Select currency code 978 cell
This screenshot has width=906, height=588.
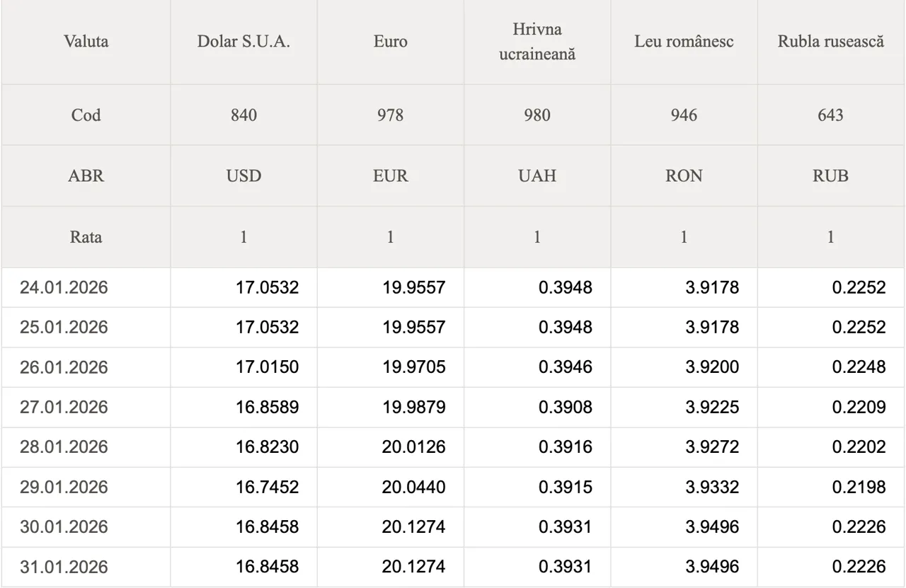(390, 115)
